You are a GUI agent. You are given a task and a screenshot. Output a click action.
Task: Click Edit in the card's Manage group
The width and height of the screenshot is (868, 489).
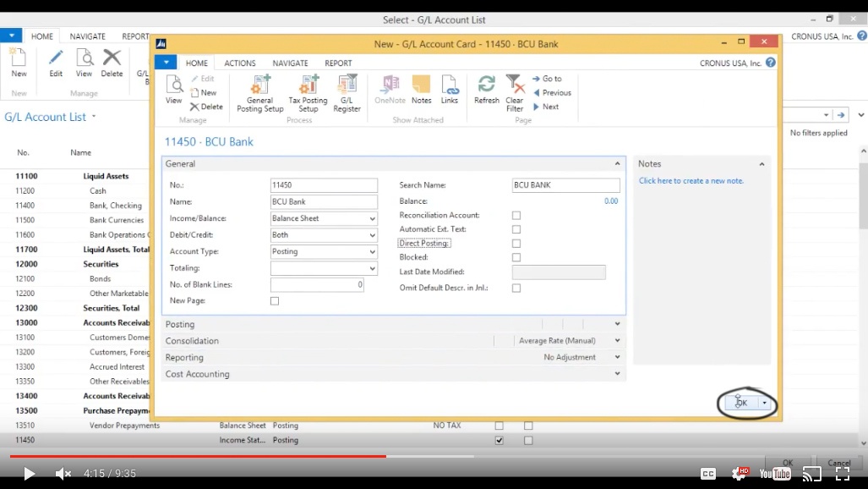(203, 79)
